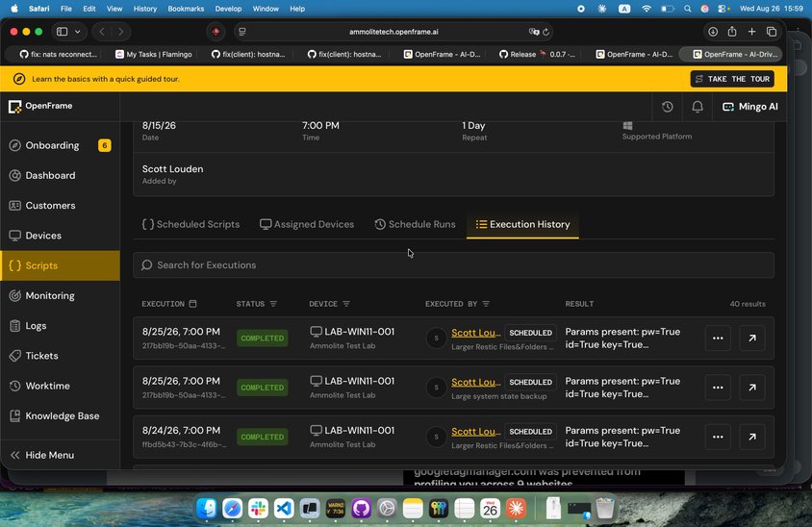Open details arrow for Large system state backup row

pos(752,388)
